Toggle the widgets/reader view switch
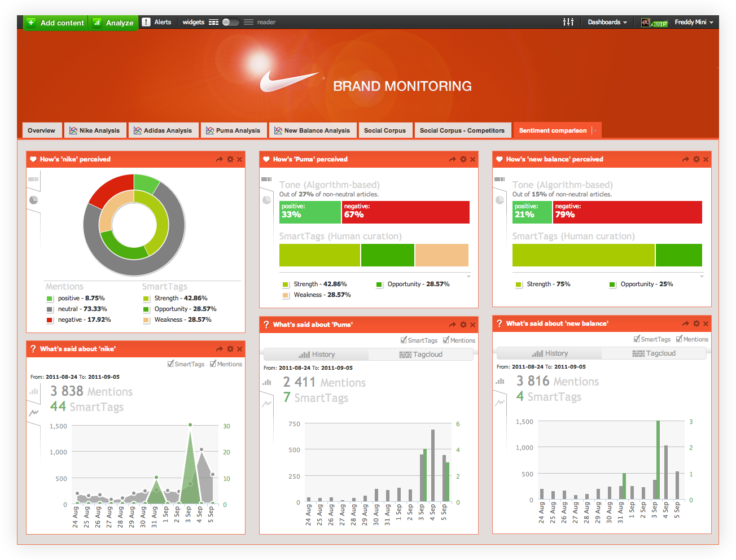 [230, 22]
